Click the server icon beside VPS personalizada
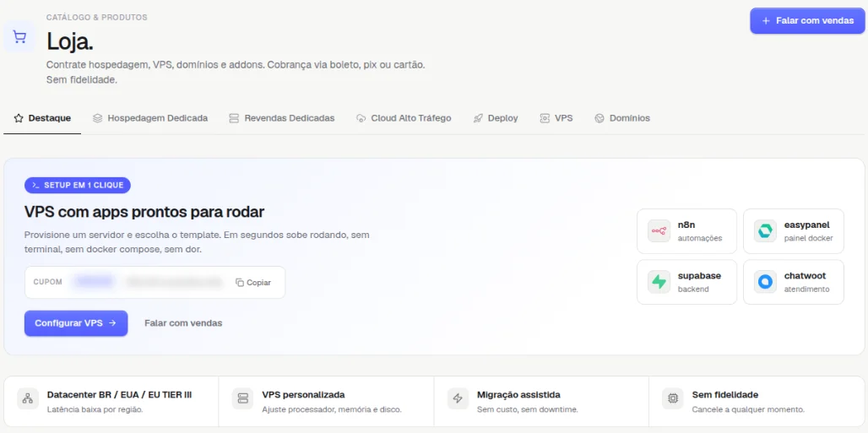The width and height of the screenshot is (868, 433). pos(242,398)
